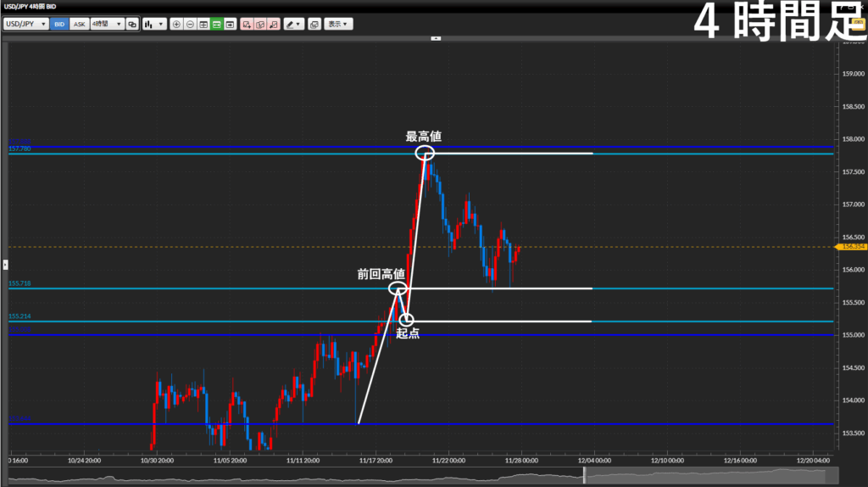Image resolution: width=868 pixels, height=487 pixels.
Task: Toggle the green horizontal fit icon
Action: coord(217,24)
